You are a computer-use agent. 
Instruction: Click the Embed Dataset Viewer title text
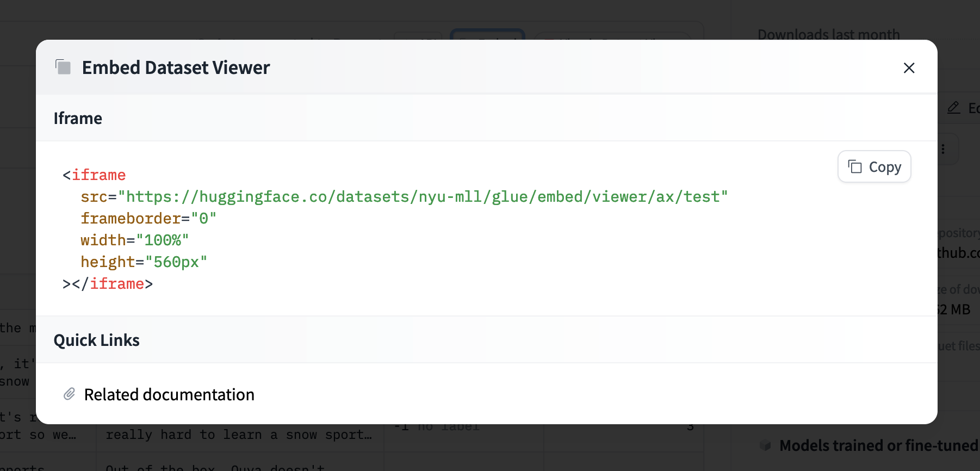(x=176, y=68)
